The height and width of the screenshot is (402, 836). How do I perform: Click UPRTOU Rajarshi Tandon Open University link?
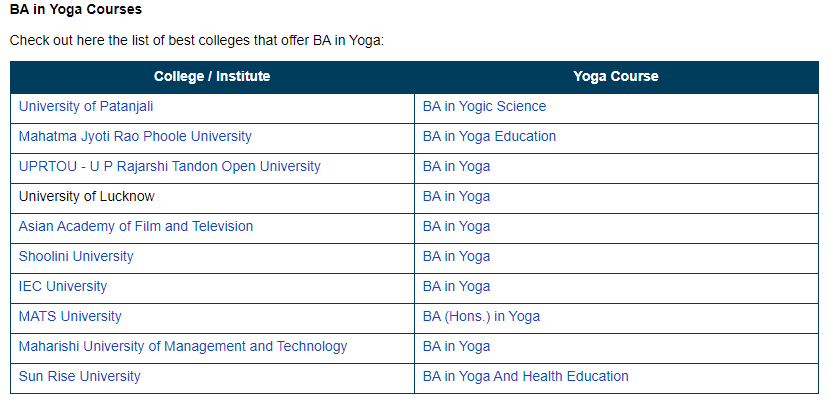coord(170,166)
